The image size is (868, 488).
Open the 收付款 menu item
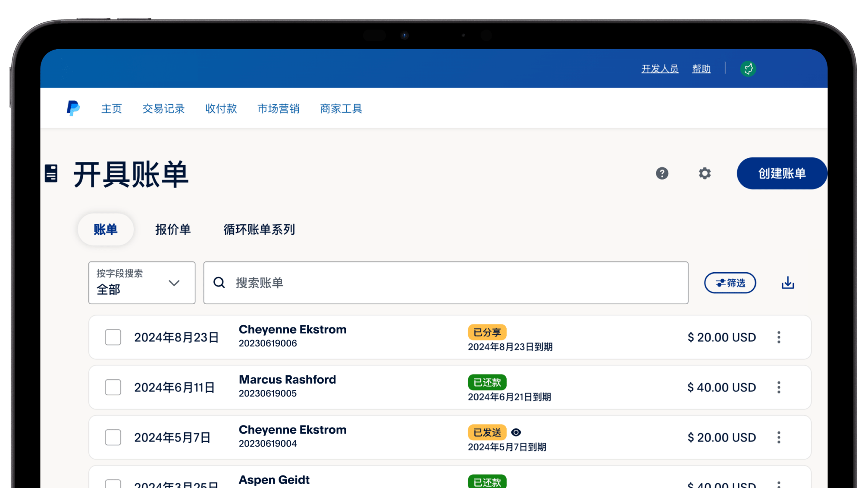(221, 109)
